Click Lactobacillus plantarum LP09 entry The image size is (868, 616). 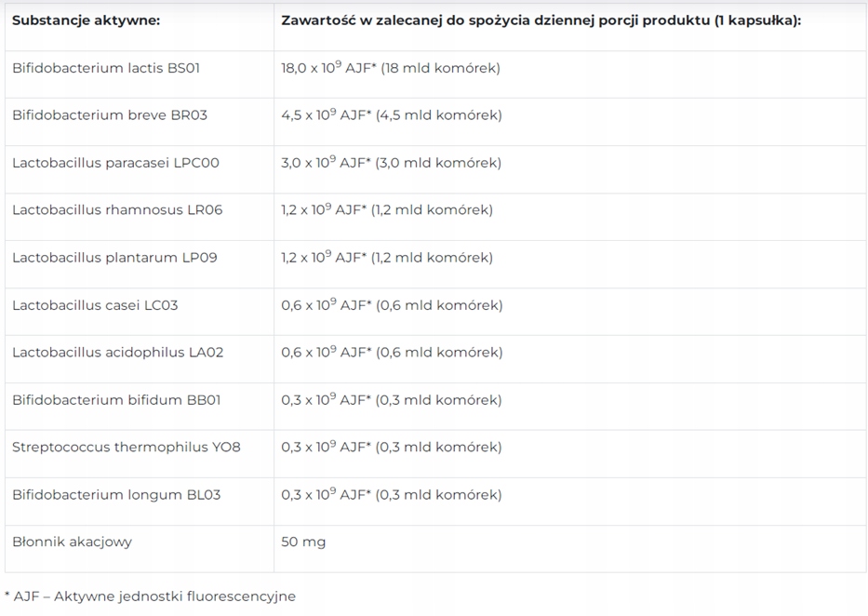click(x=114, y=258)
